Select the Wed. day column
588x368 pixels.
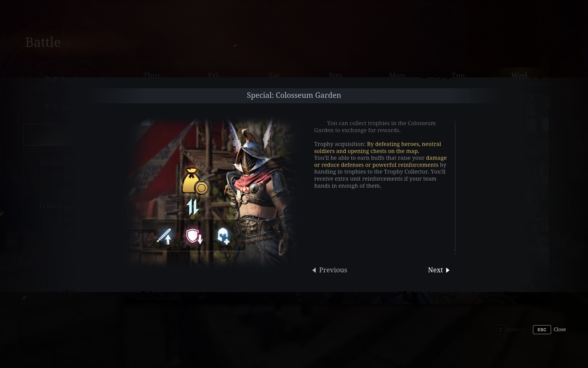520,75
